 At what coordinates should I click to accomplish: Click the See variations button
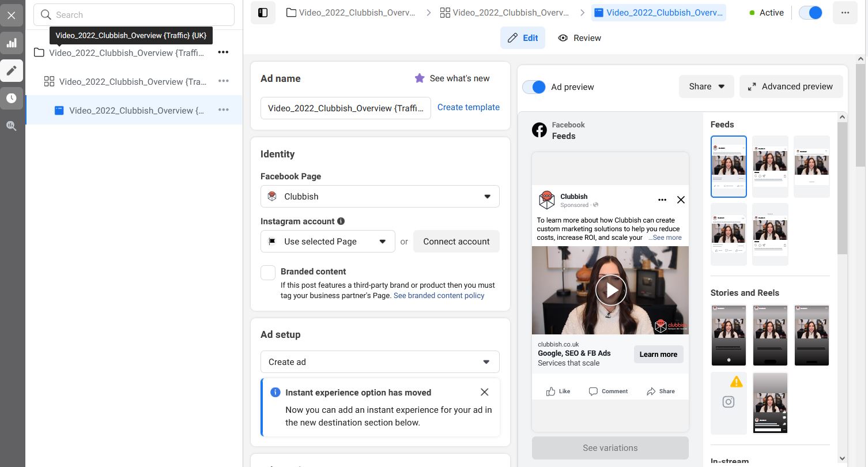[610, 448]
